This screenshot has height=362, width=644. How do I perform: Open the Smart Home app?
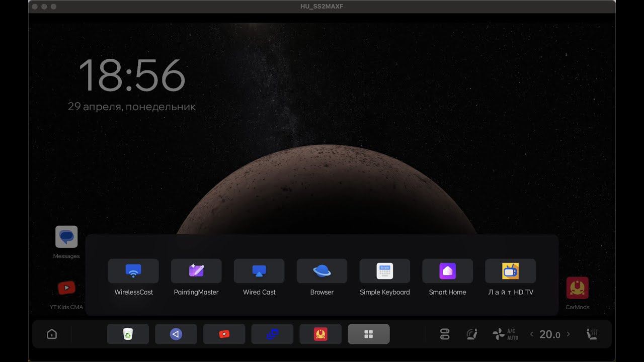[x=448, y=271]
